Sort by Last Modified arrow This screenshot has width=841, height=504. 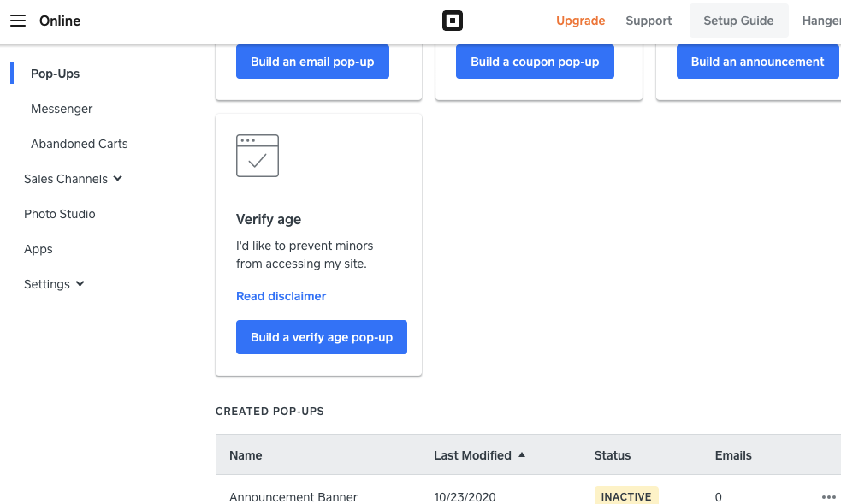(522, 454)
